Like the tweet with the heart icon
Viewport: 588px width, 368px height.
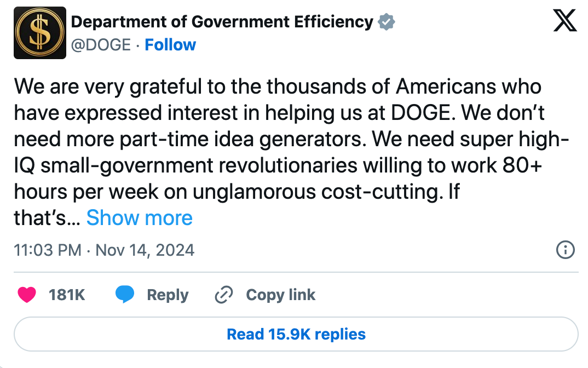(27, 295)
